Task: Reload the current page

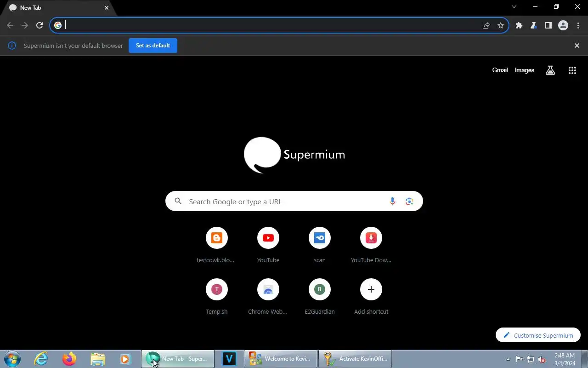Action: (x=40, y=25)
